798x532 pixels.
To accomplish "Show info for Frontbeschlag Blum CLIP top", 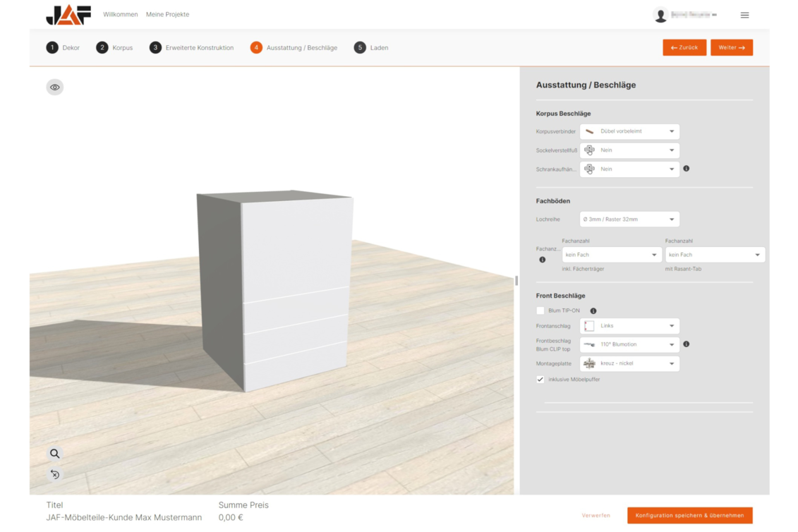I will pos(687,344).
